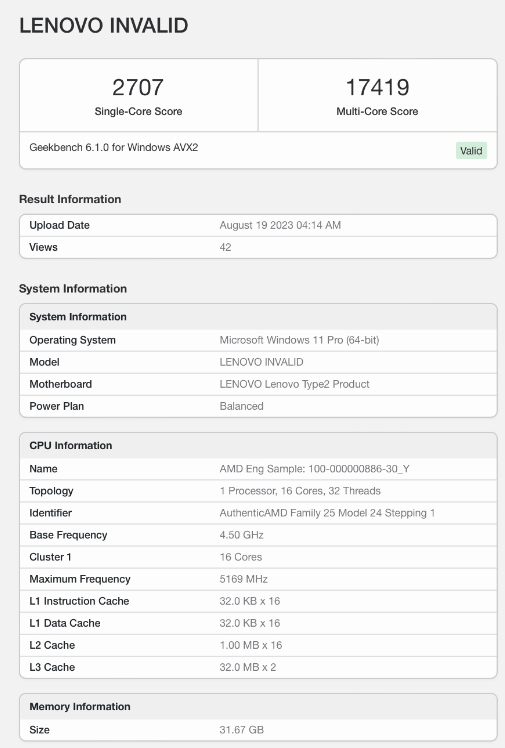Viewport: 505px width, 748px height.
Task: Click the Operating System label
Action: [x=72, y=340]
